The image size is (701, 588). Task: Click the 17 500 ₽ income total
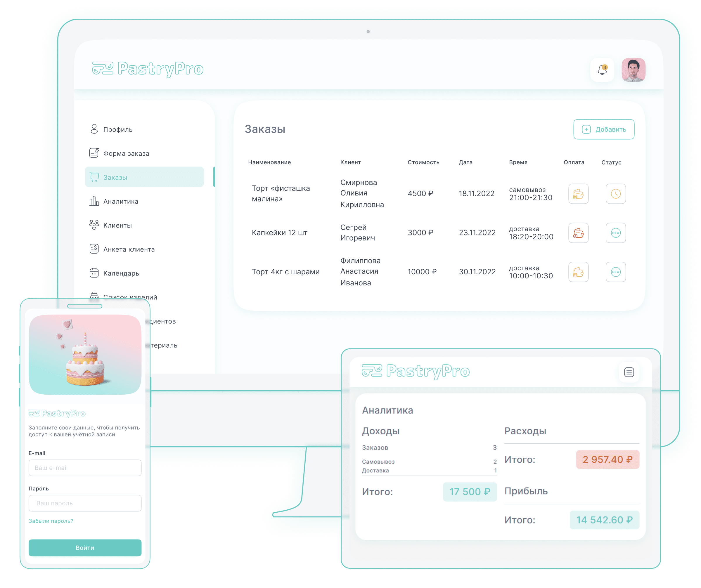470,492
